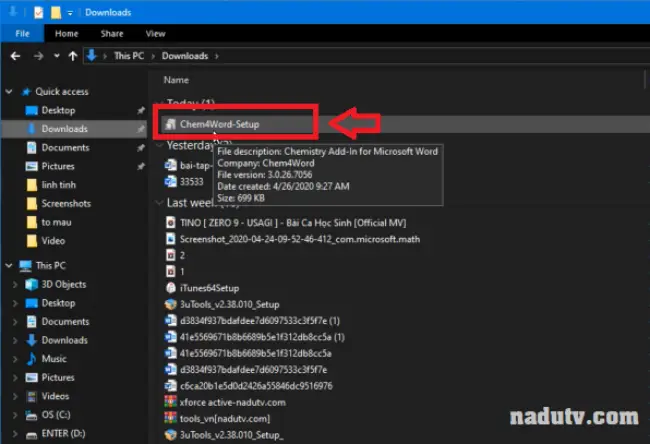Click the iTunes64Setup installer icon
This screenshot has width=650, height=444.
(170, 288)
